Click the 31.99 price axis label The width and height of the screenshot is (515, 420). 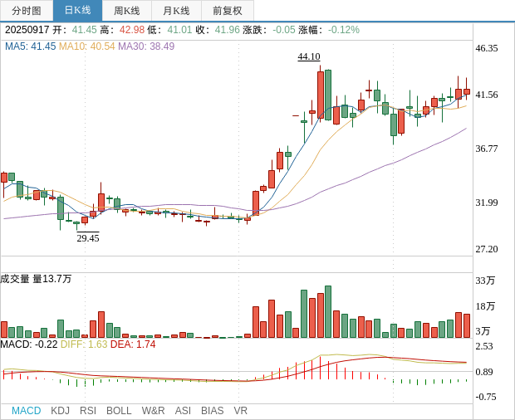pos(487,203)
